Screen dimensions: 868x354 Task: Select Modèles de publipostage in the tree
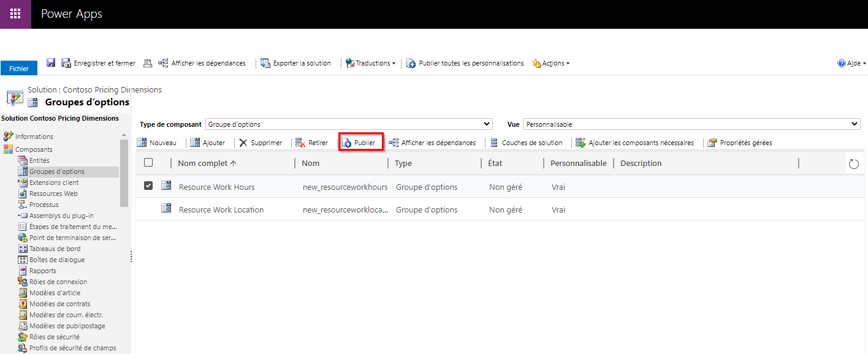67,326
